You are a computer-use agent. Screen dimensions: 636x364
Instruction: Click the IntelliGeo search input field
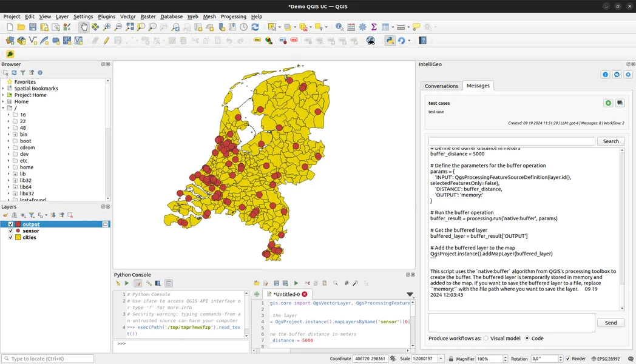(512, 141)
